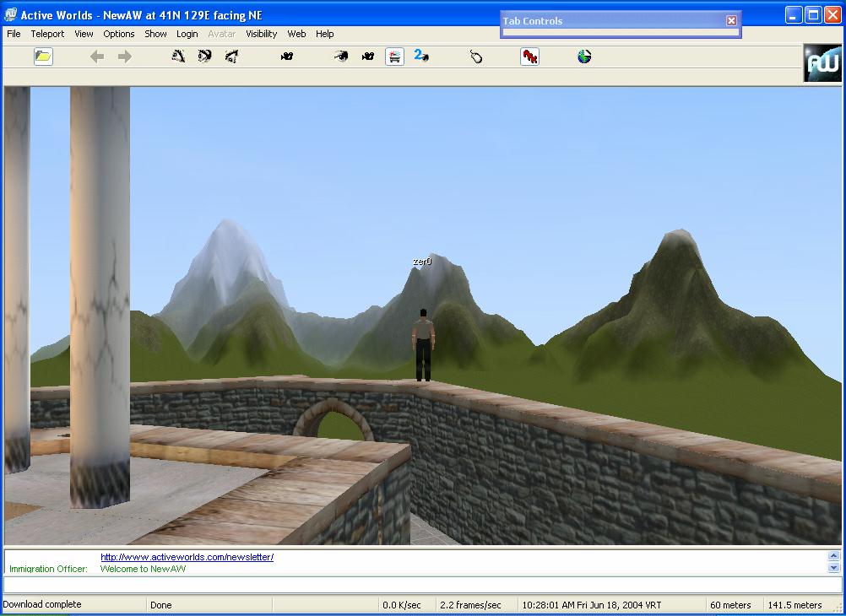Click the blue number 2 toolbar icon
This screenshot has width=846, height=616.
(x=420, y=57)
